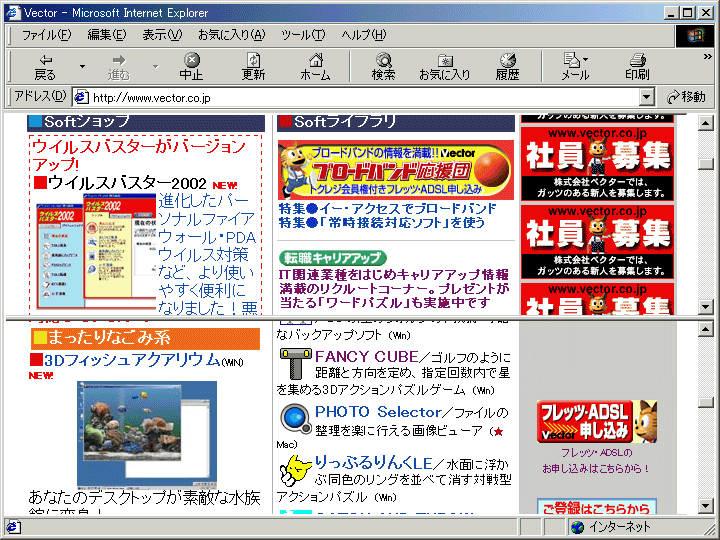Click the PHOTO Selector lens icon
This screenshot has height=540, width=720.
(x=295, y=419)
